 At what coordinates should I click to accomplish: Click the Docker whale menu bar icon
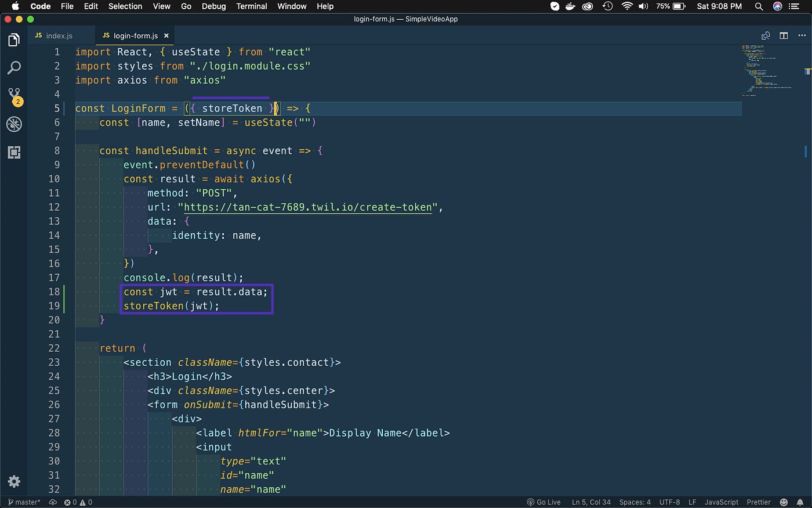571,6
